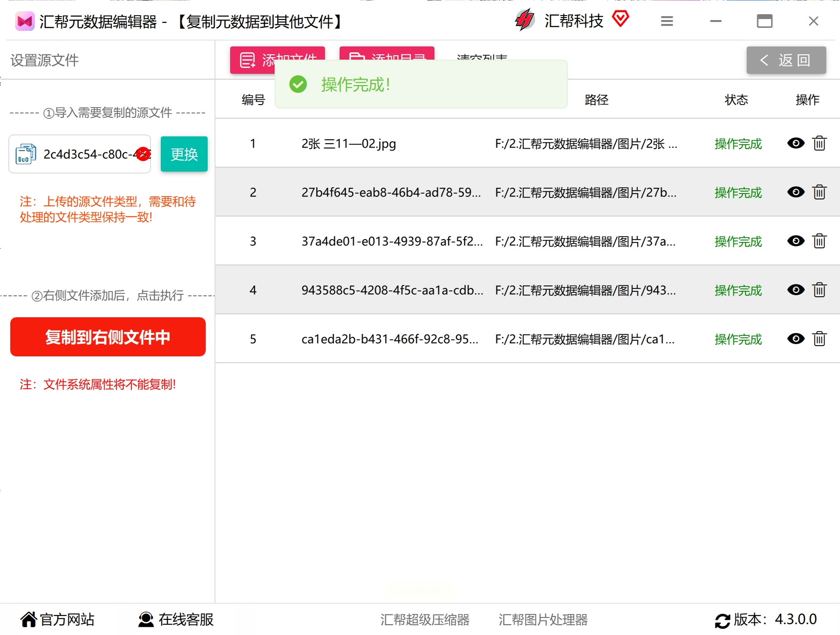Preview row 2 with the eye icon
The width and height of the screenshot is (840, 635).
(x=796, y=192)
